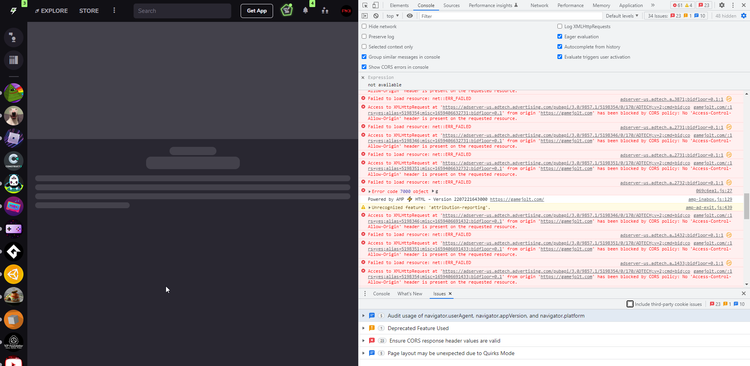Open the purple cassette community icon
Image resolution: width=750 pixels, height=366 pixels.
pyautogui.click(x=13, y=206)
